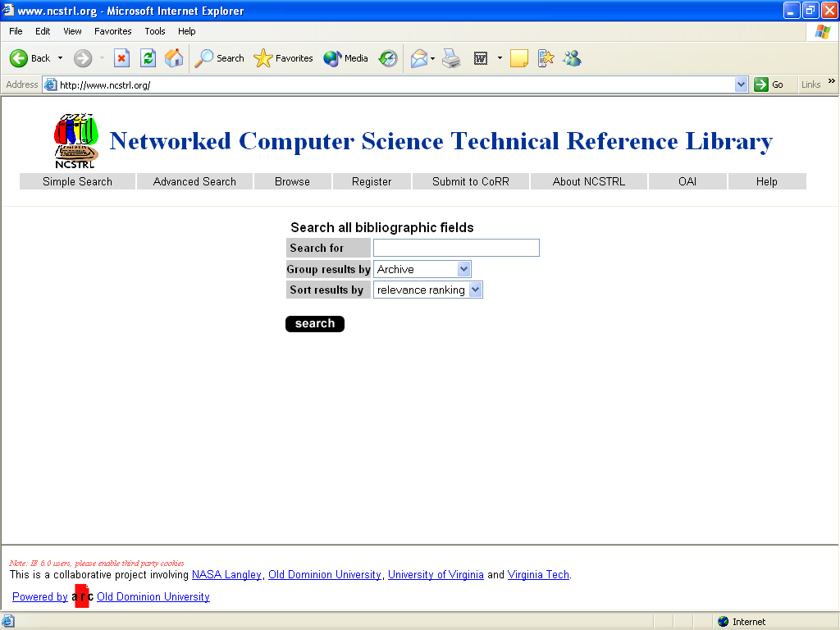Open the Favorites panel icon

coord(262,58)
